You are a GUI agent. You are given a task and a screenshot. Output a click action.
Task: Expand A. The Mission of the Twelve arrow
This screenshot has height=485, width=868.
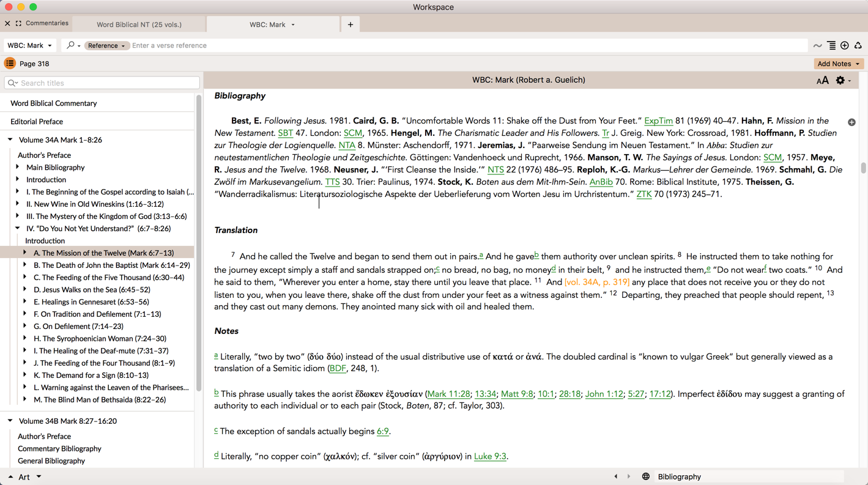click(25, 253)
